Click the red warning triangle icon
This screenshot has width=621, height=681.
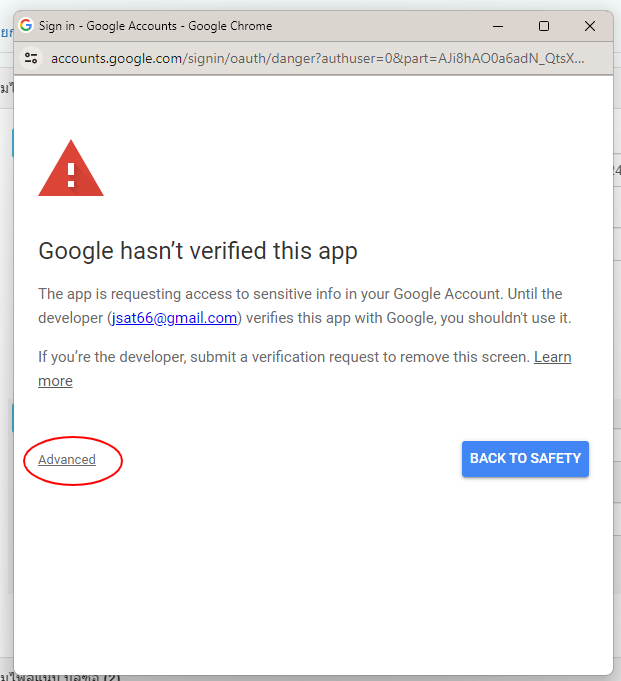click(70, 168)
